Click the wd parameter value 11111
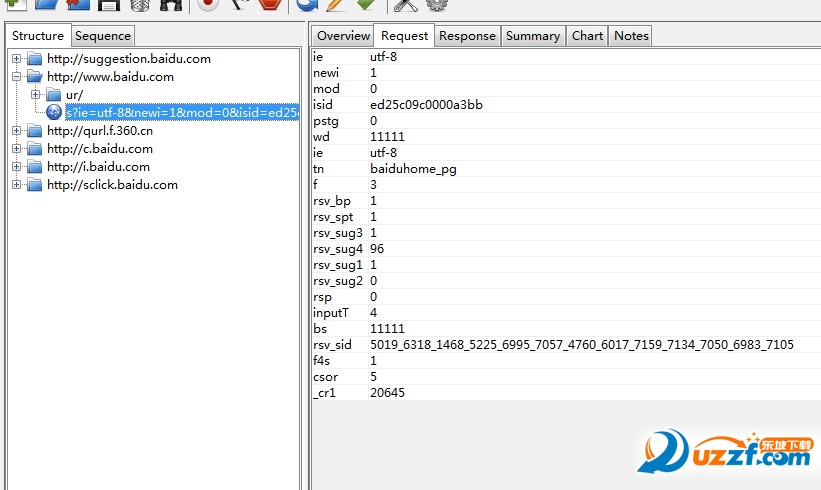The image size is (821, 490). point(387,137)
